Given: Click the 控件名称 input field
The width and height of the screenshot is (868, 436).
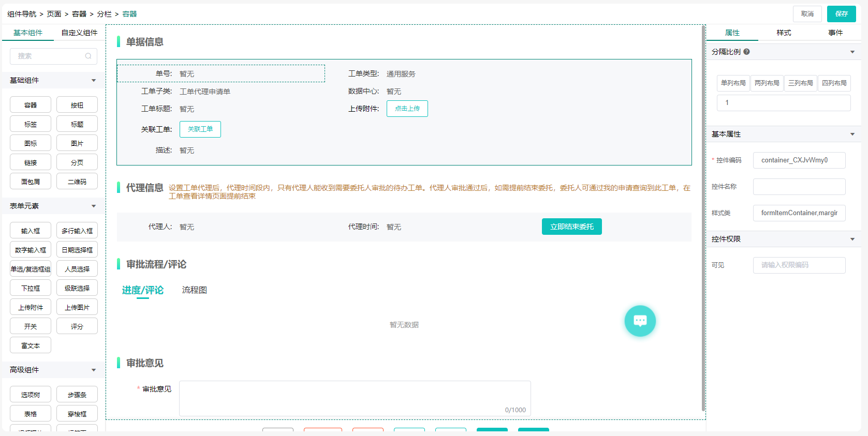Looking at the screenshot, I should pyautogui.click(x=799, y=187).
